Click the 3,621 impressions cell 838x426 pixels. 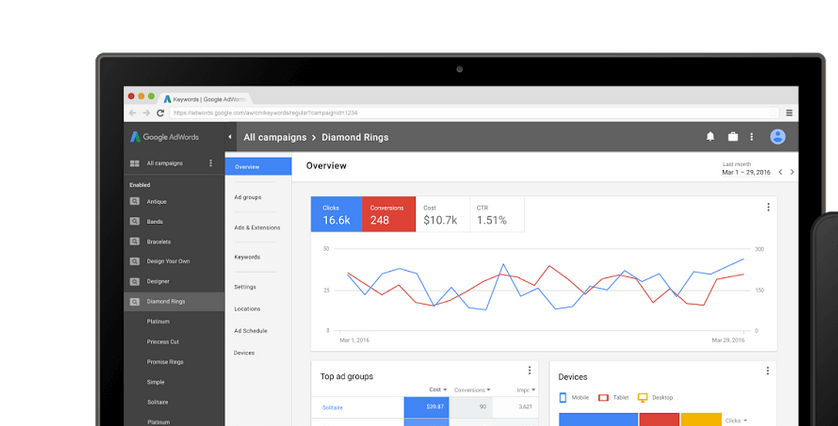click(x=515, y=407)
